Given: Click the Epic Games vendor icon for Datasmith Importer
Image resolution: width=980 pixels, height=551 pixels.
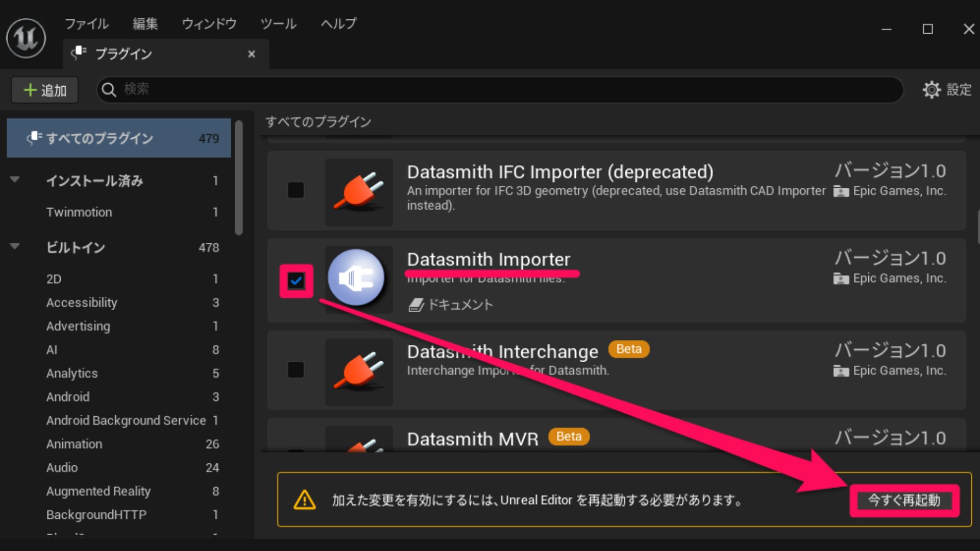Looking at the screenshot, I should pos(841,279).
